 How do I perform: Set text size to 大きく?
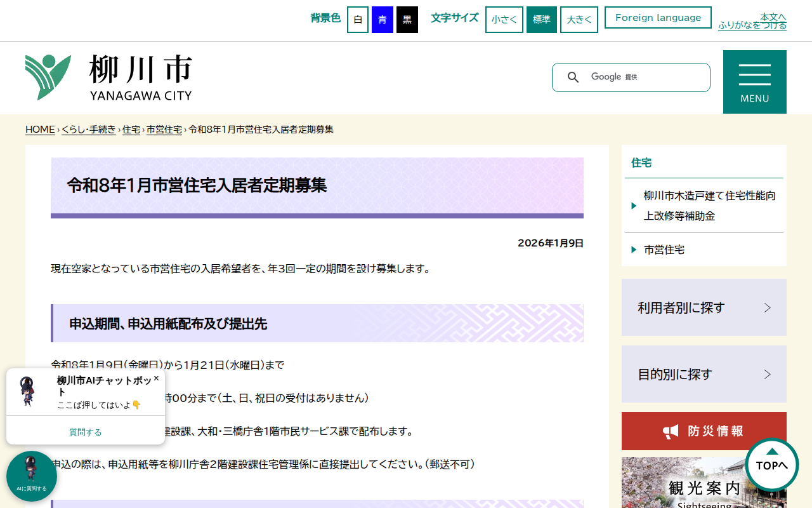tap(579, 19)
